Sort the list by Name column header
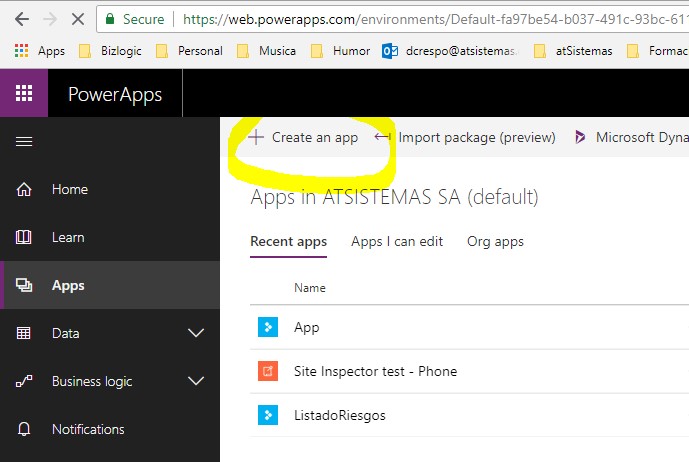The height and width of the screenshot is (462, 689). 309,288
